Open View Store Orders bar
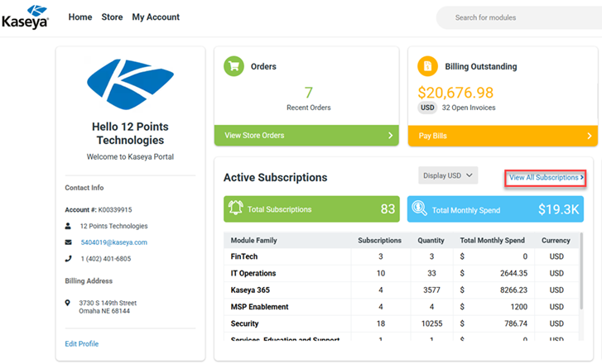This screenshot has width=602, height=364. (306, 136)
